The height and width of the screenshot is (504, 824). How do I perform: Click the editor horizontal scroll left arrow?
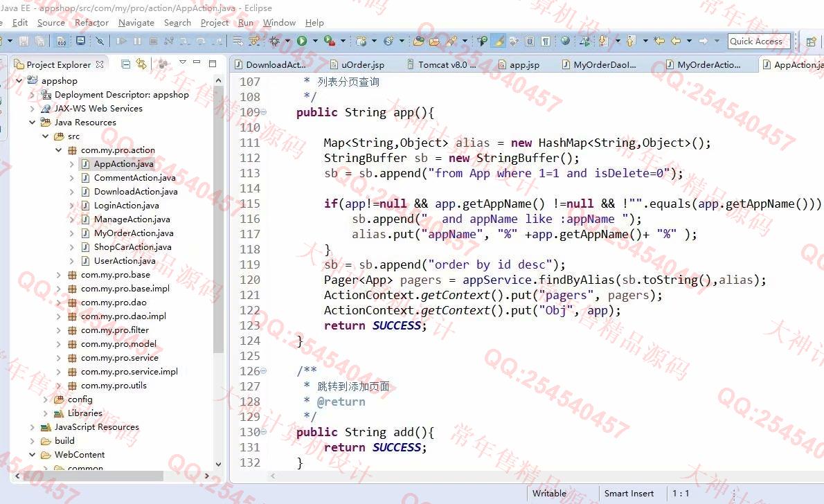(273, 476)
